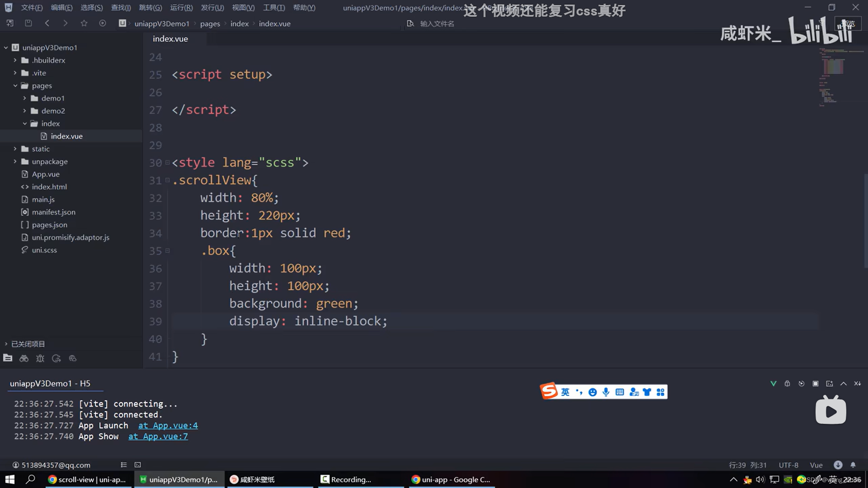This screenshot has height=488, width=868.
Task: Click the green Vue icon in console toolbar
Action: point(773,384)
